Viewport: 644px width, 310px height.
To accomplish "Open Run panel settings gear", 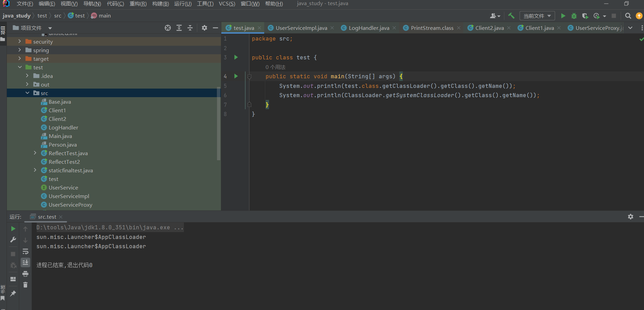I will (631, 217).
